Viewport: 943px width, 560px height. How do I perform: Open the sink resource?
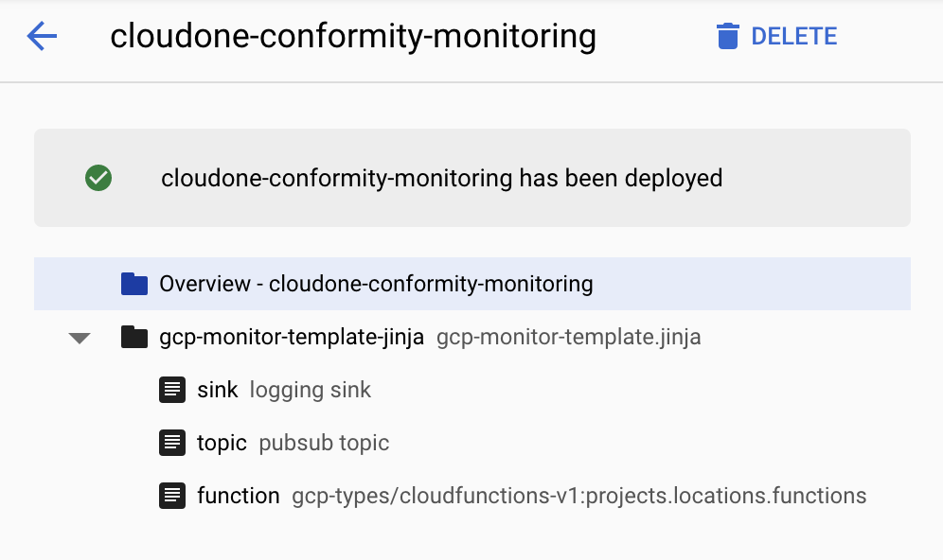point(218,390)
